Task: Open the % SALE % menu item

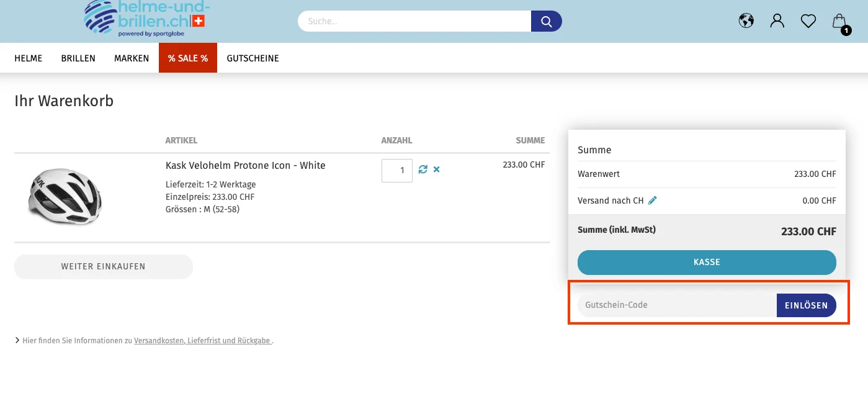Action: 188,58
